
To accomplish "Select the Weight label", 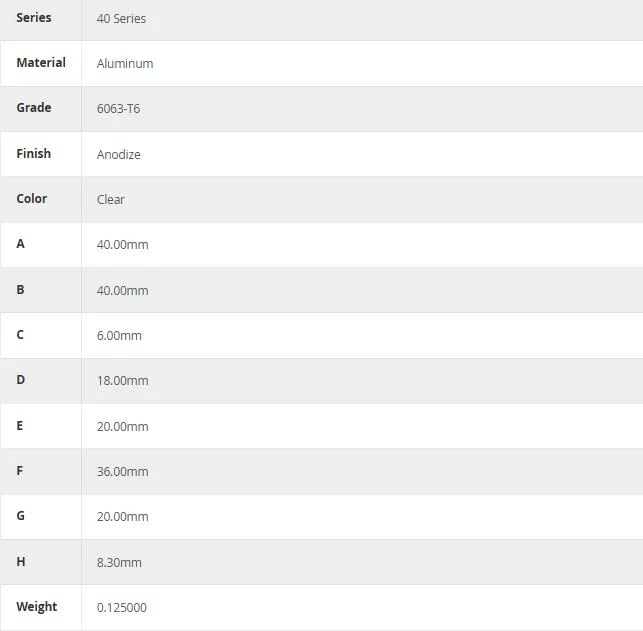I will point(36,607).
